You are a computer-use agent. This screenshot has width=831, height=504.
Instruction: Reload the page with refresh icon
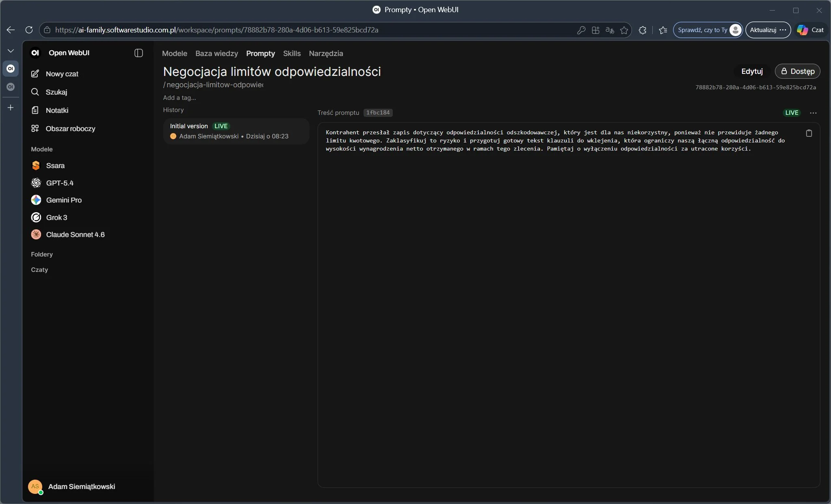pos(29,30)
